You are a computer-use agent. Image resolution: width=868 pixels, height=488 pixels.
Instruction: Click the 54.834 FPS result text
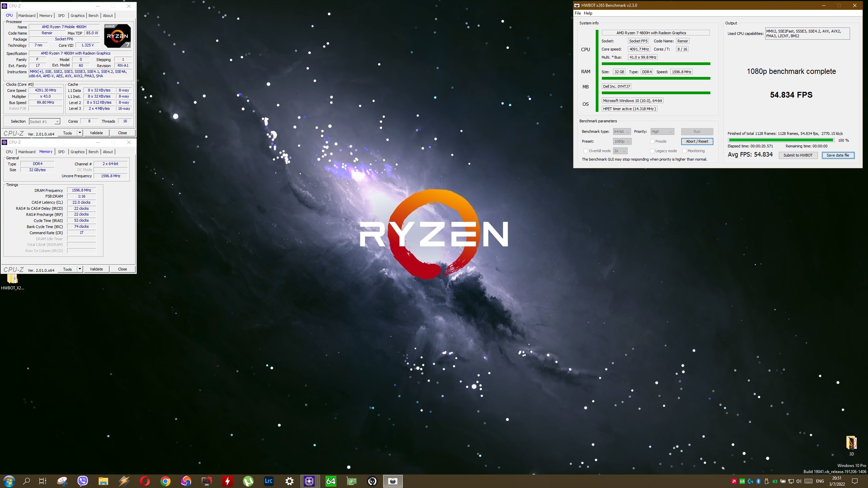pyautogui.click(x=791, y=95)
